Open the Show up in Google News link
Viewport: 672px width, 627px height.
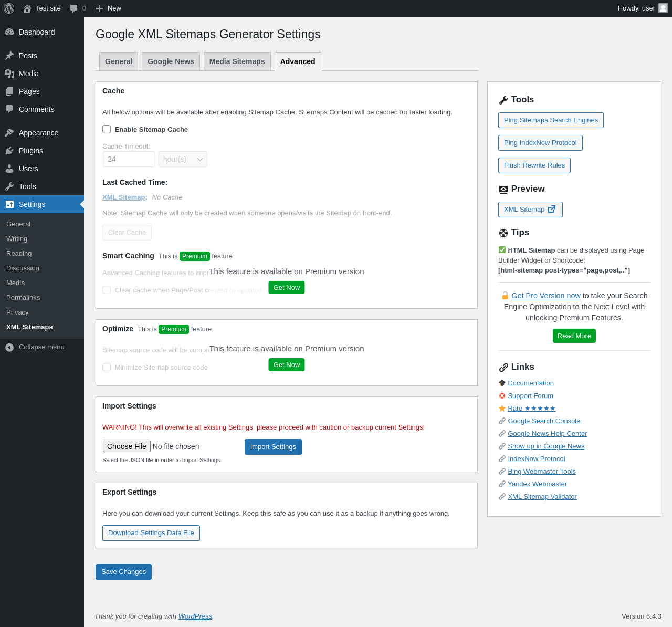[546, 446]
